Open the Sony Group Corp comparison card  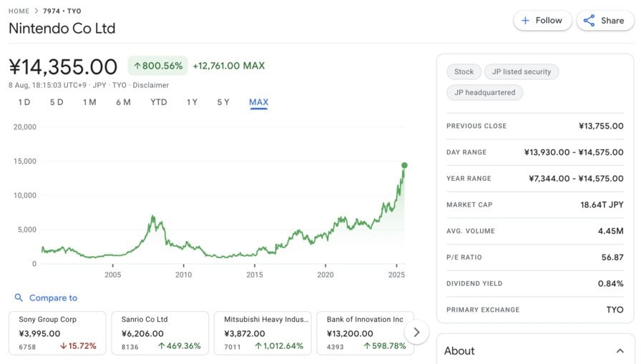coord(57,333)
